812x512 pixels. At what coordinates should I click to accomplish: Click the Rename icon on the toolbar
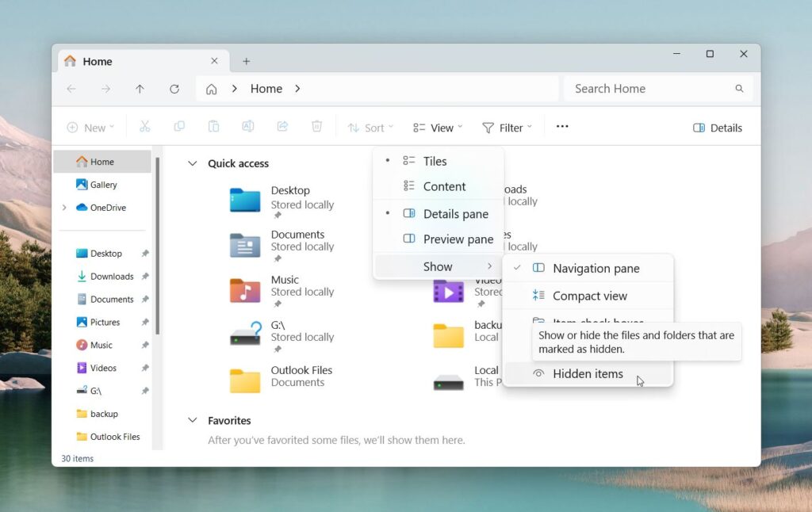(247, 126)
